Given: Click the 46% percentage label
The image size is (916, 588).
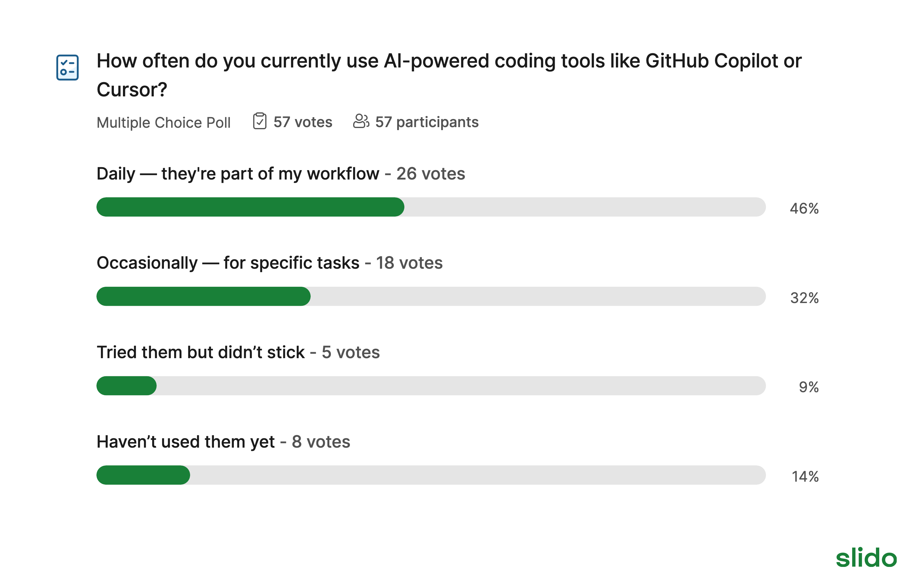Looking at the screenshot, I should tap(804, 208).
